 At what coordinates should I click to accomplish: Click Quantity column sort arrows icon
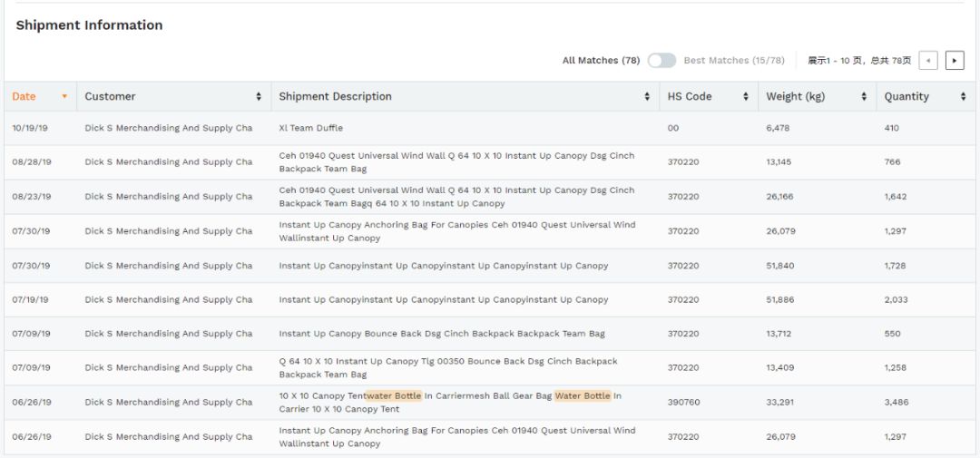point(963,97)
